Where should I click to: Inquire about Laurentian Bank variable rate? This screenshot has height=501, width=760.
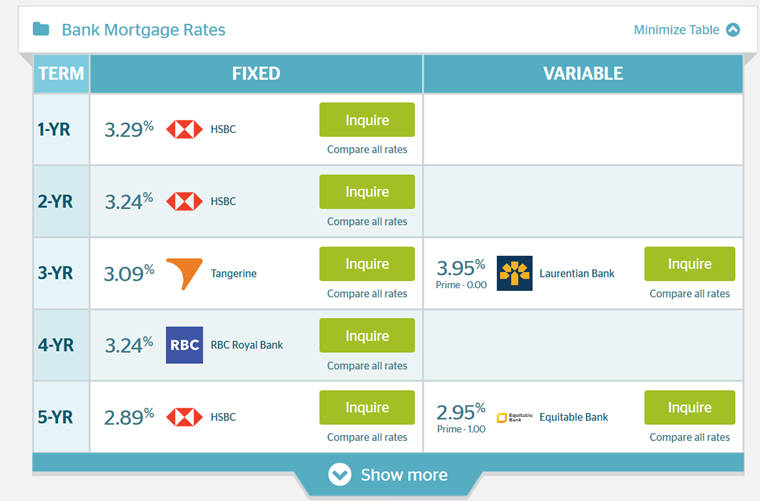coord(689,264)
